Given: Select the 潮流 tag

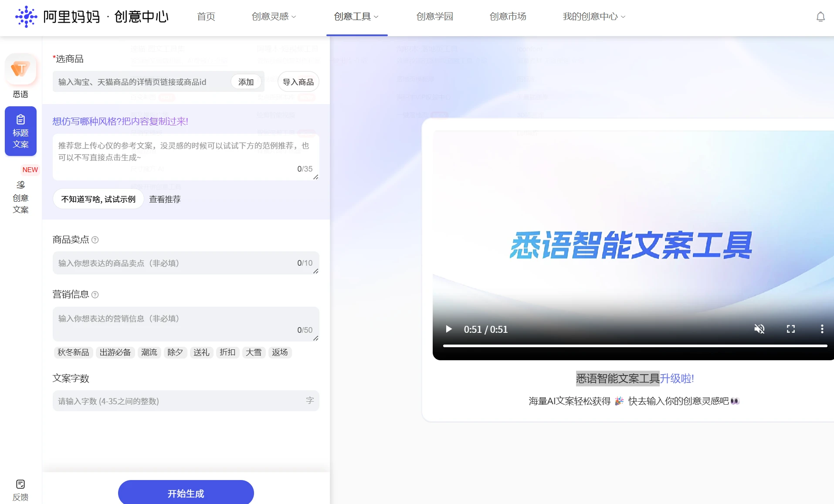Looking at the screenshot, I should tap(149, 352).
